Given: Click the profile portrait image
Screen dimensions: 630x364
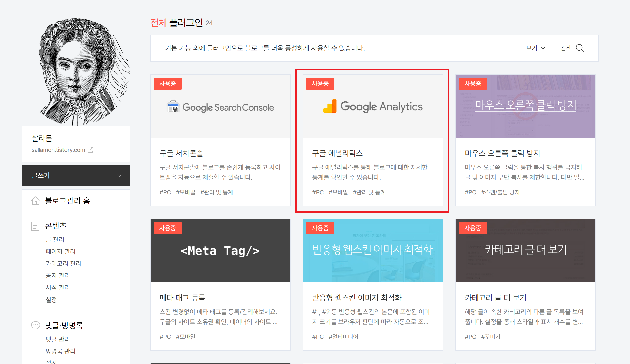Looking at the screenshot, I should tap(76, 72).
